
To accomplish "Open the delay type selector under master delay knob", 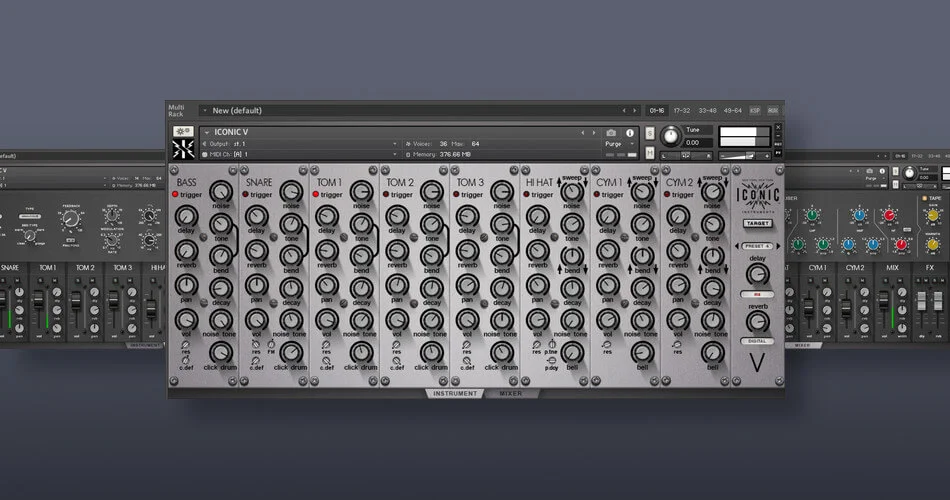I will click(x=757, y=295).
